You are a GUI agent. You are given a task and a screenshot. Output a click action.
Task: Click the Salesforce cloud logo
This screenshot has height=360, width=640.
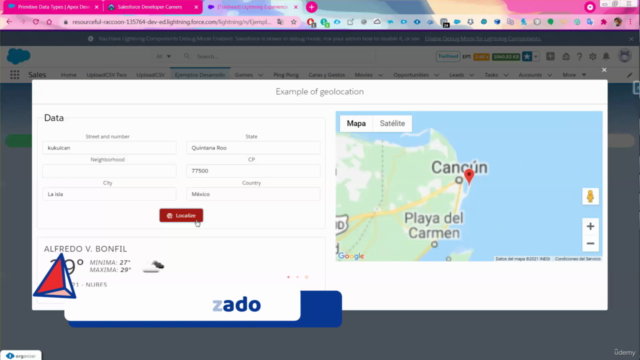pos(18,56)
